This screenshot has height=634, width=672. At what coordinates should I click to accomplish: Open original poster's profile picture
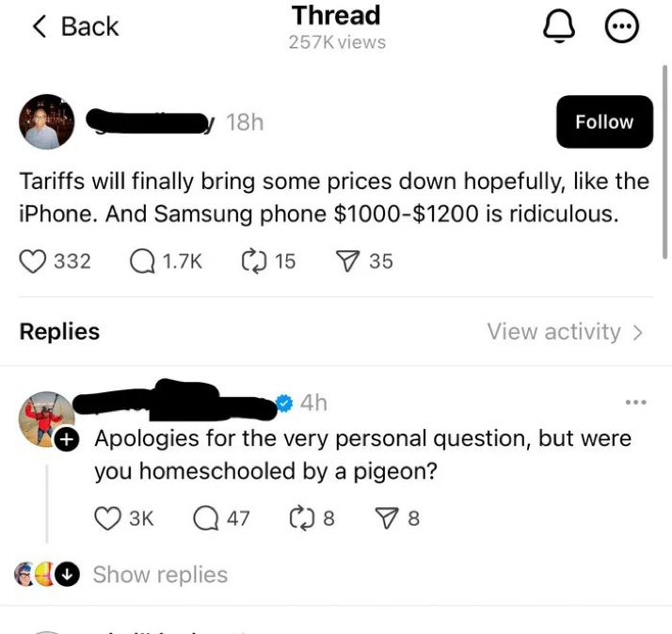point(46,121)
